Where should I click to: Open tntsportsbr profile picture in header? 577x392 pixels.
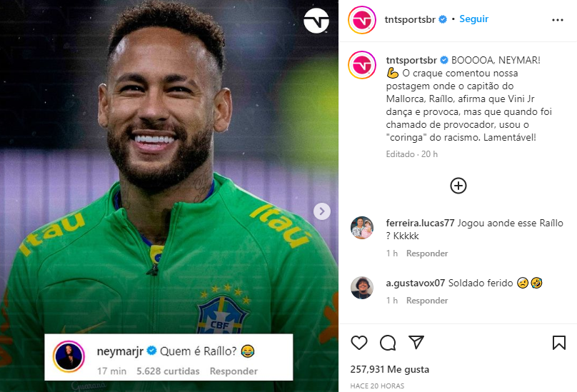pos(362,20)
